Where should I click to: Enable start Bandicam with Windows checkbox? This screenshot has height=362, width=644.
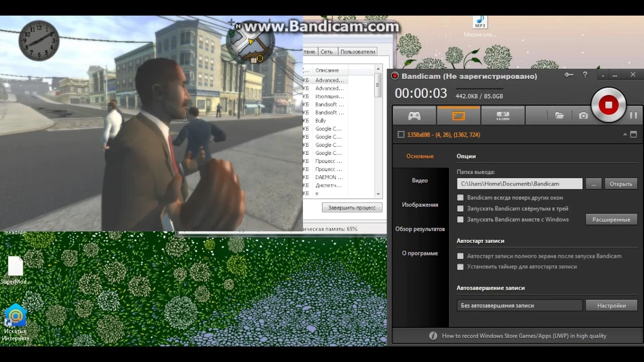(460, 220)
